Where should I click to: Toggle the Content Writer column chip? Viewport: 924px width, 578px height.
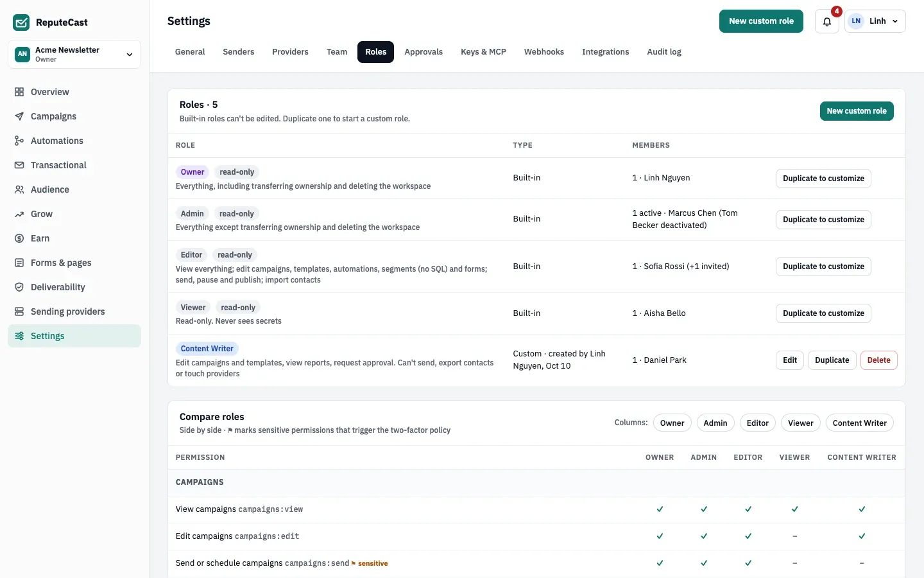click(x=859, y=423)
